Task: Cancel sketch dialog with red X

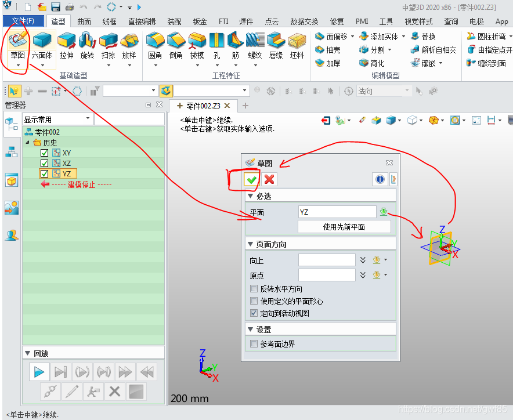Action: point(269,179)
